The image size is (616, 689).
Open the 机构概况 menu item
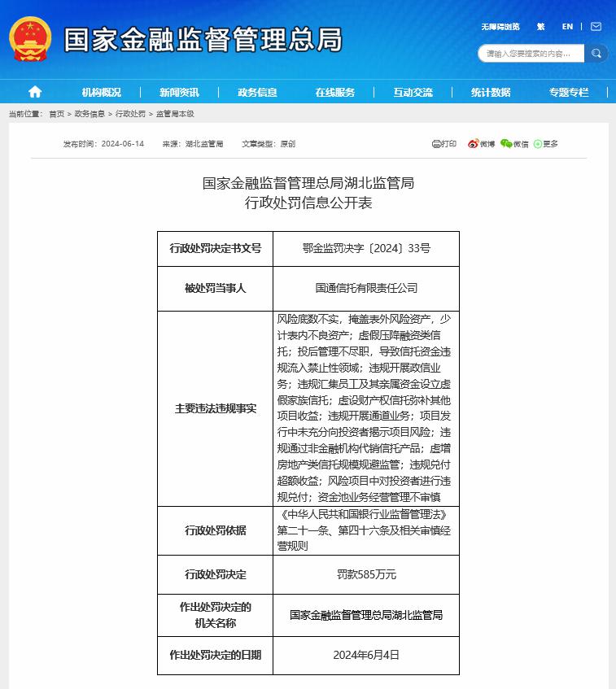coord(102,92)
